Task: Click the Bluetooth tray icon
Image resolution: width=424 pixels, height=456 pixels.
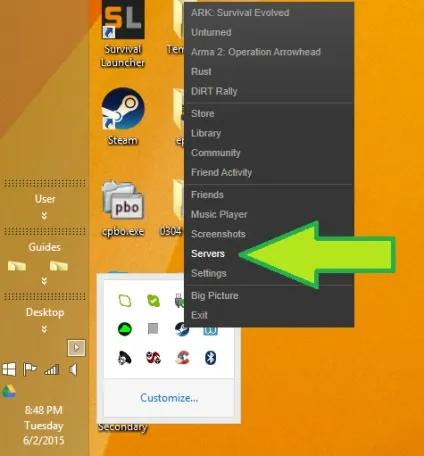Action: pyautogui.click(x=210, y=358)
